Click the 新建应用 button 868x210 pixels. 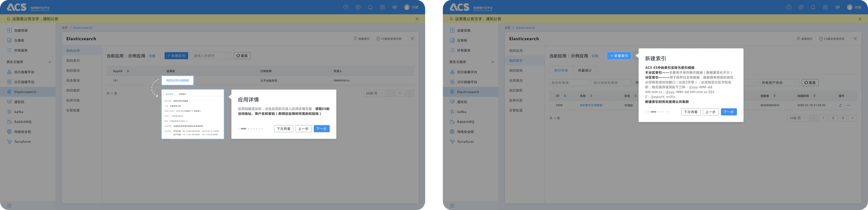[176, 55]
